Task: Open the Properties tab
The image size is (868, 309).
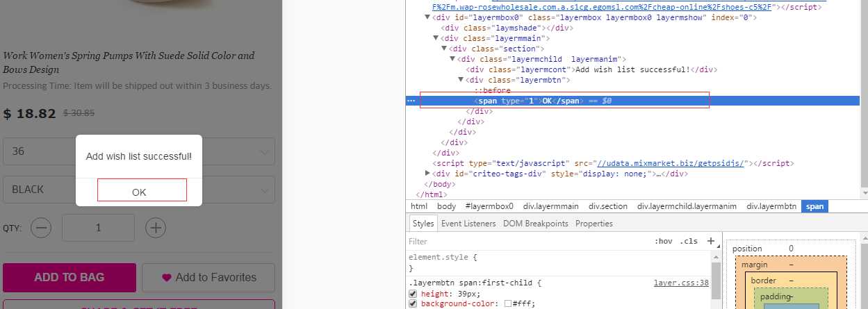Action: click(594, 224)
